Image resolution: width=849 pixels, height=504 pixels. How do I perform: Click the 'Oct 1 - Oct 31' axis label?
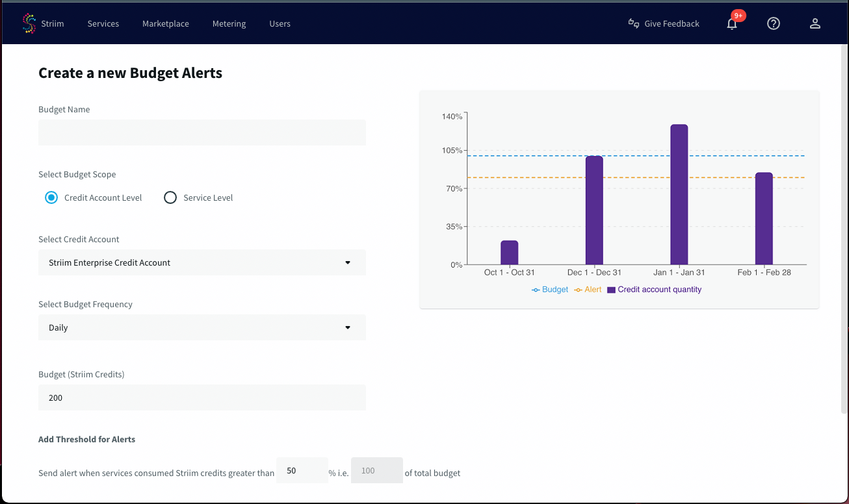(x=510, y=273)
